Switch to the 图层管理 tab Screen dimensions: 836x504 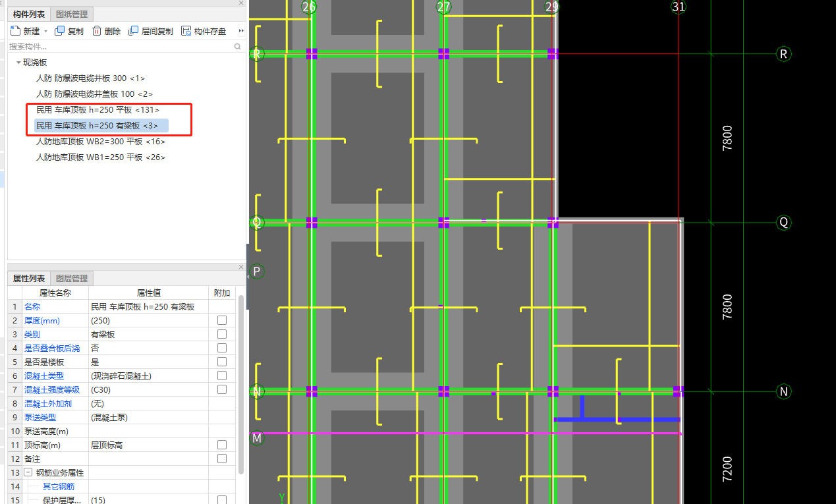pos(71,279)
